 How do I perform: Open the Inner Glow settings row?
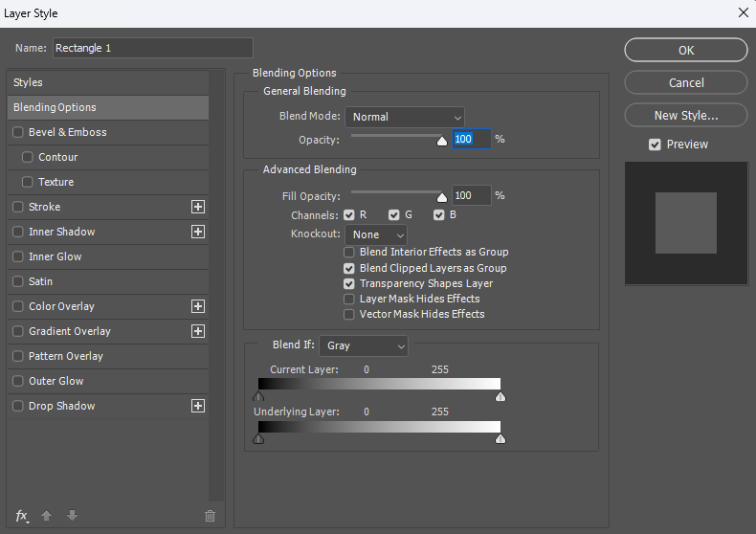(x=108, y=256)
